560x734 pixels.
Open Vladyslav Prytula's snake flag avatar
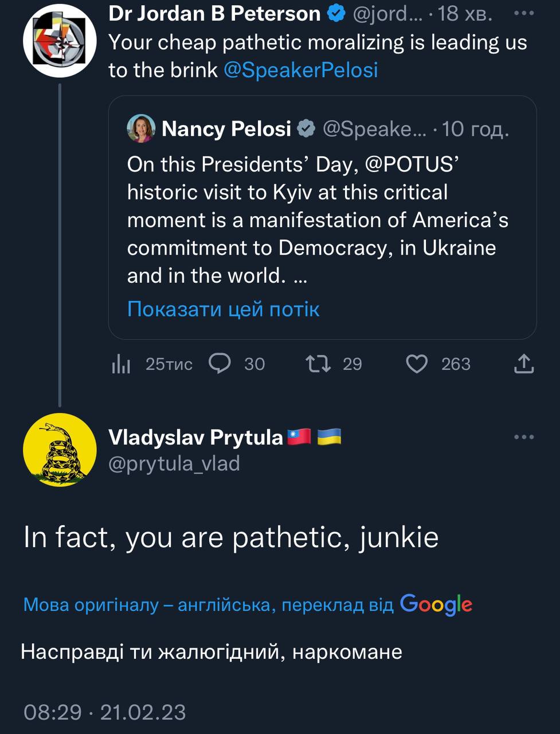(60, 450)
